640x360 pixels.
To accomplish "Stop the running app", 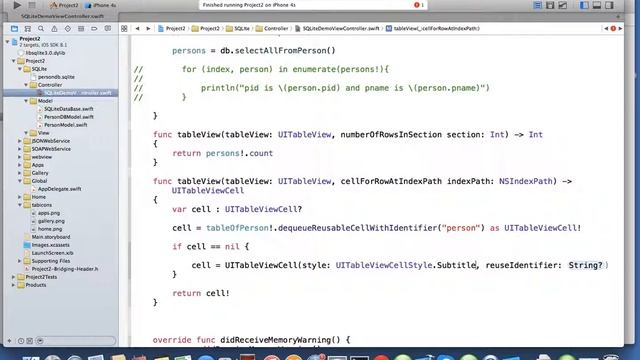I will tap(32, 5).
